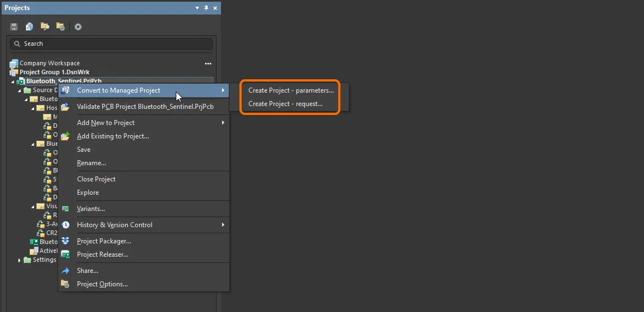Viewport: 644px width, 312px height.
Task: Click the Variants board icon
Action: point(65,209)
